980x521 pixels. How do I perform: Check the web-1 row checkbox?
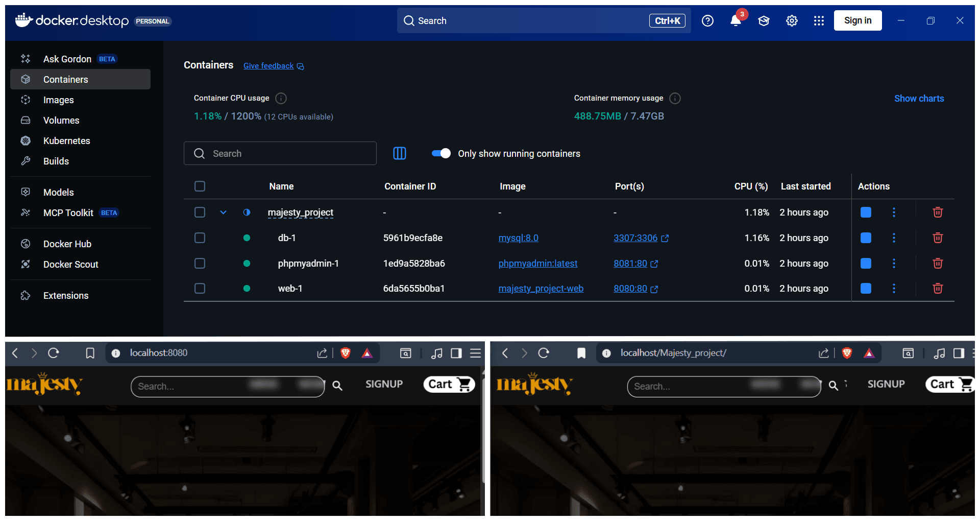(200, 289)
